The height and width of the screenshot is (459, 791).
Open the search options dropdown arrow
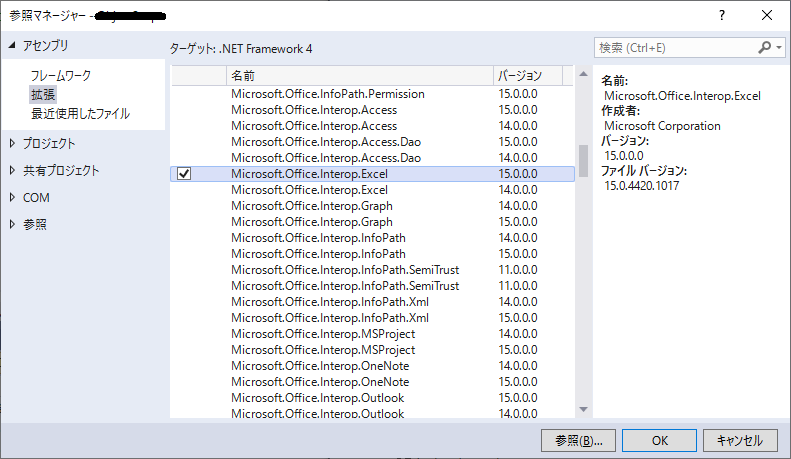click(x=779, y=48)
